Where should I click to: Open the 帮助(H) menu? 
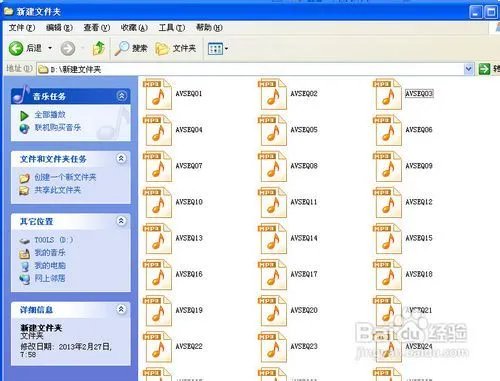coord(209,28)
